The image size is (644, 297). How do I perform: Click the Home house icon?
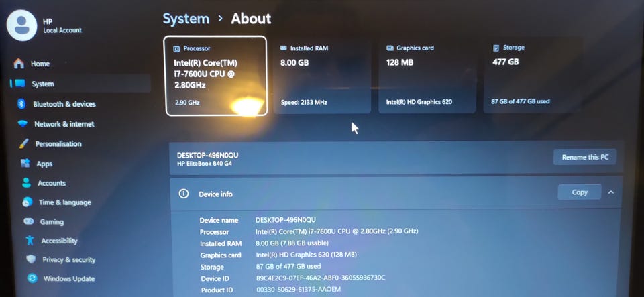[19, 64]
